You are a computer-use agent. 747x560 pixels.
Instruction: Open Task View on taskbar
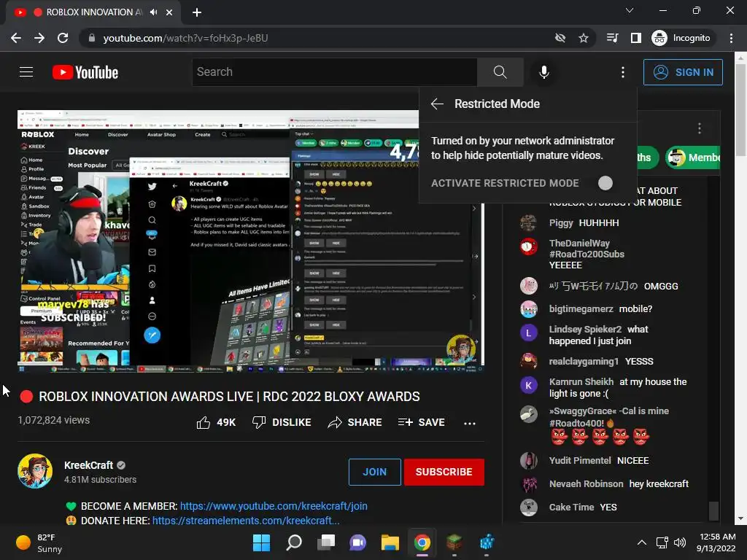coord(326,542)
